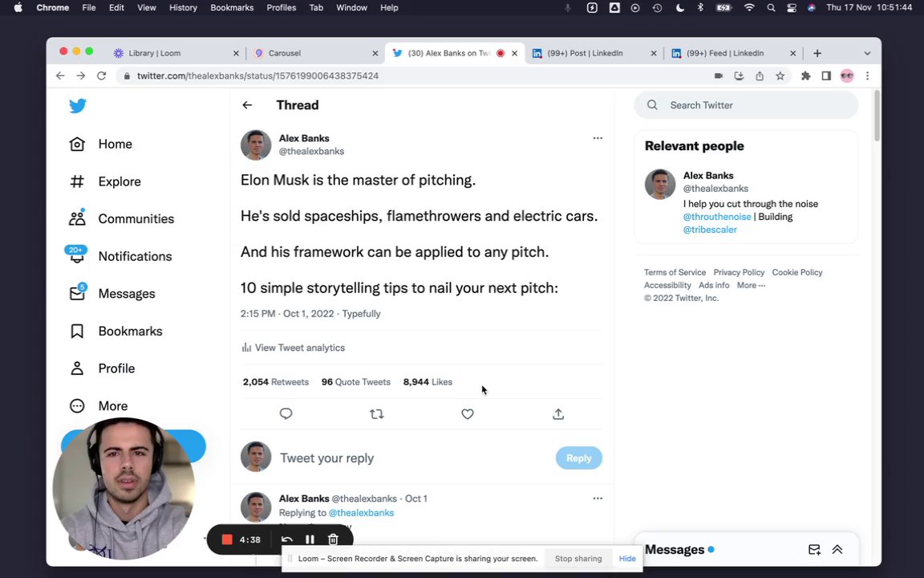
Task: Switch to the Carousel tab
Action: 316,53
